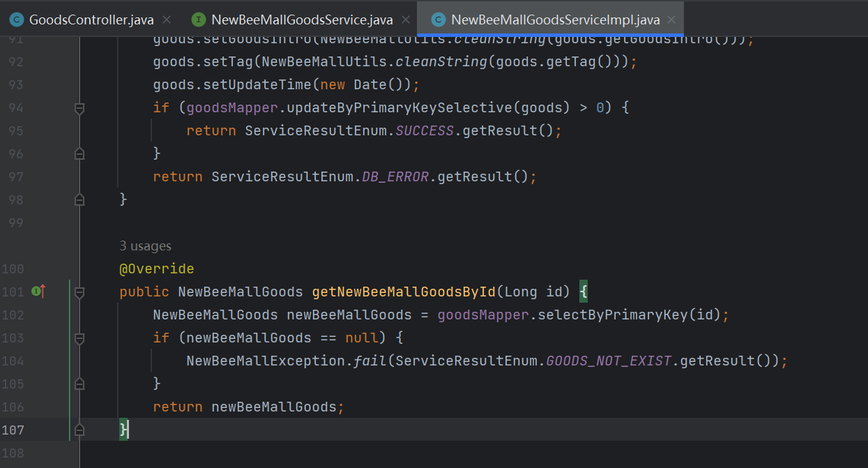The image size is (868, 468).
Task: Collapse fold end marker at line 105
Action: (x=79, y=384)
